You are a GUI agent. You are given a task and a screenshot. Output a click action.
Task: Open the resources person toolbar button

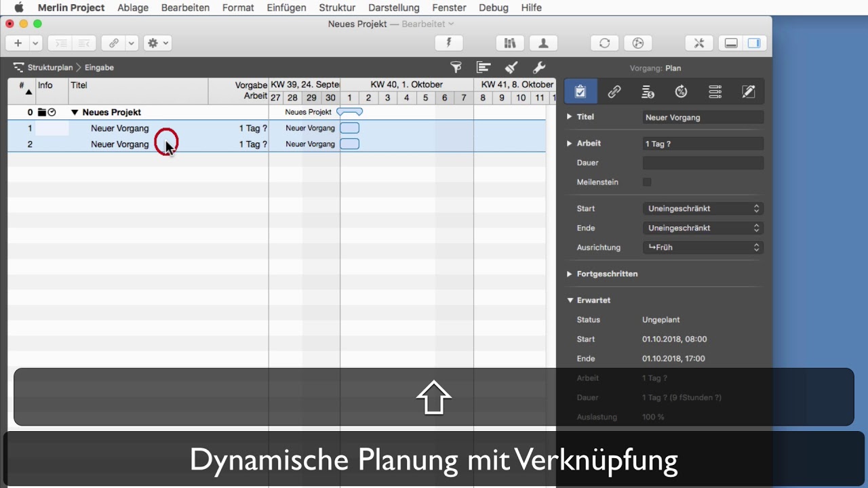pos(543,43)
